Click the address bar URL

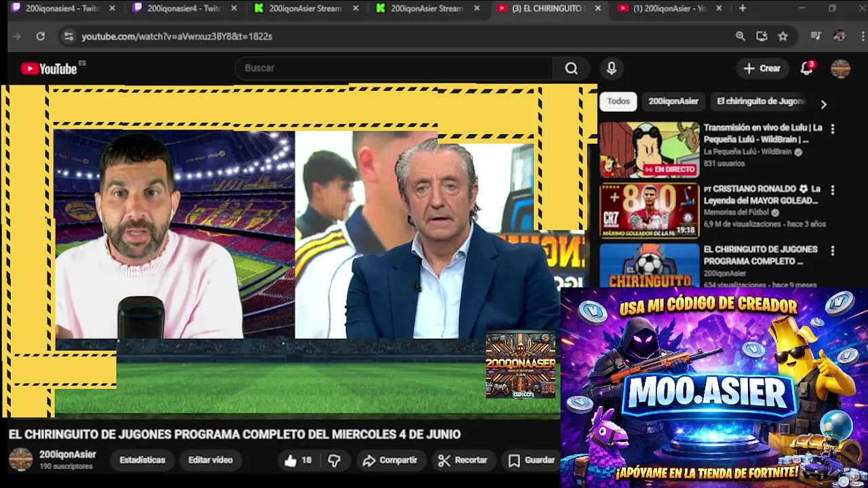[x=177, y=37]
